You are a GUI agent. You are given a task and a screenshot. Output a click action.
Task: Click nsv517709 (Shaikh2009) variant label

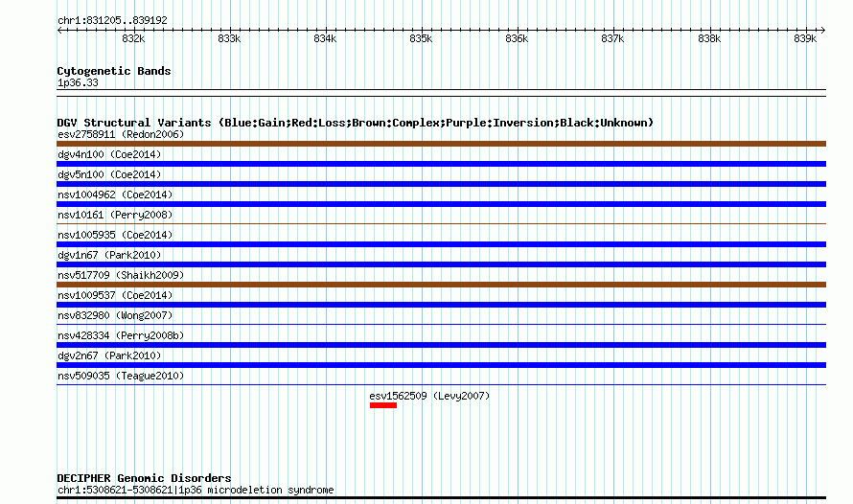coord(121,275)
